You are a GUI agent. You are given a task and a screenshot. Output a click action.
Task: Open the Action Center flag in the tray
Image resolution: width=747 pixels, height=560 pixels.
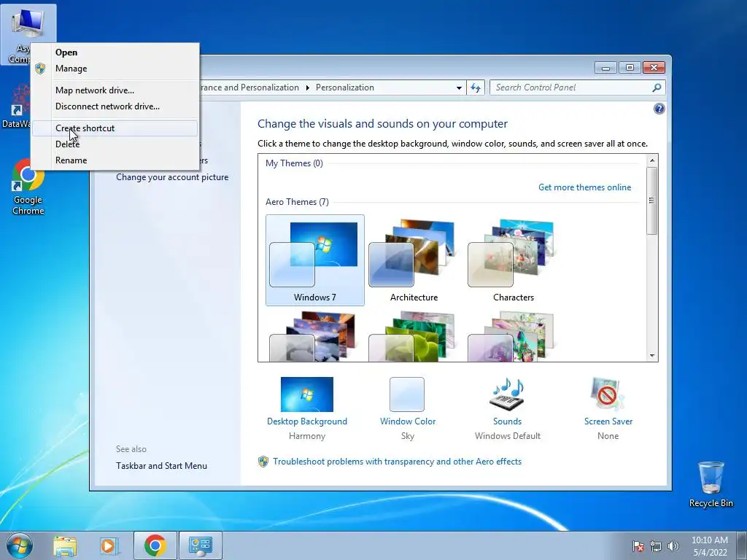point(638,546)
